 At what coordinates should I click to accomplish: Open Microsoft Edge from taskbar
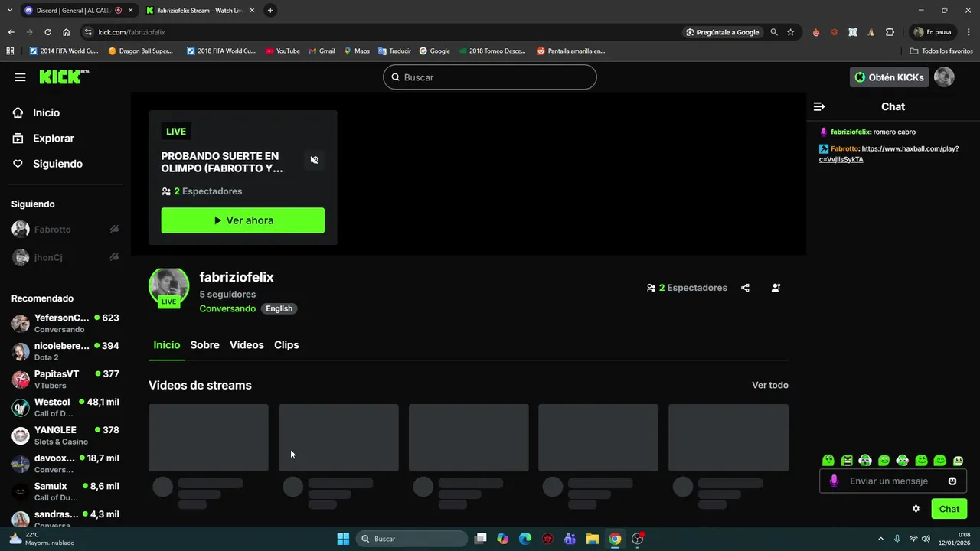coord(525,539)
